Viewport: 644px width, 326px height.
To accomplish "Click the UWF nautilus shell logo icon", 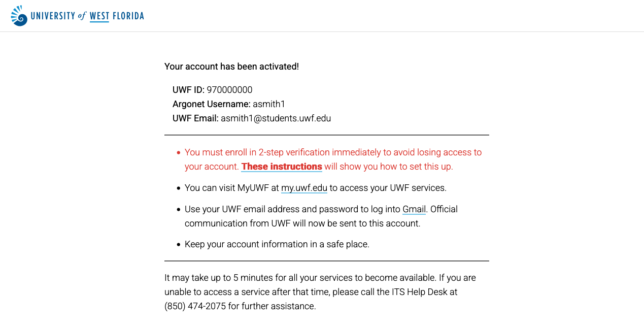I will point(19,16).
